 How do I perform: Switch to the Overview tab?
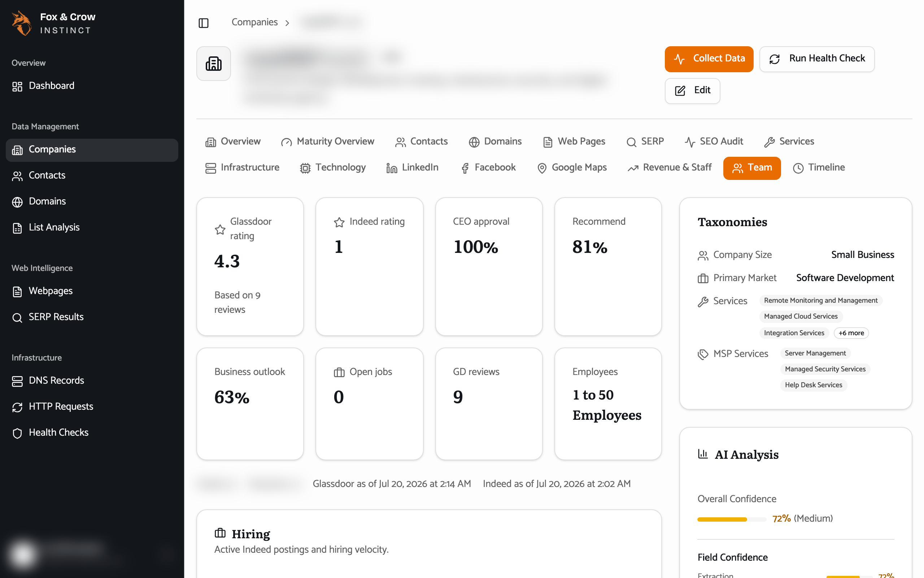coord(233,142)
